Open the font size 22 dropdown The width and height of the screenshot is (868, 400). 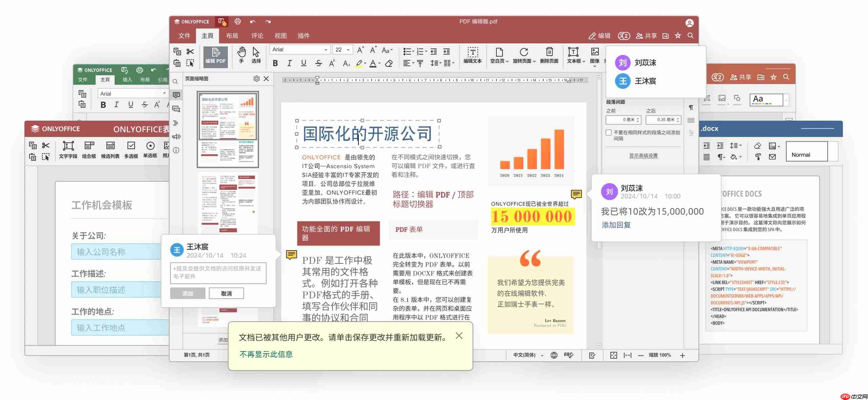(x=349, y=49)
